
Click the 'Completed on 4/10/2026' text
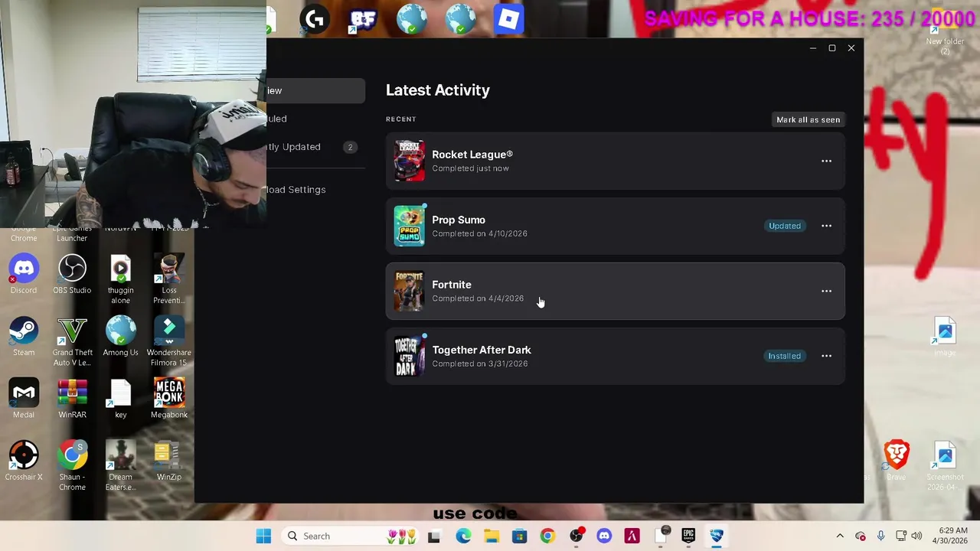click(479, 233)
